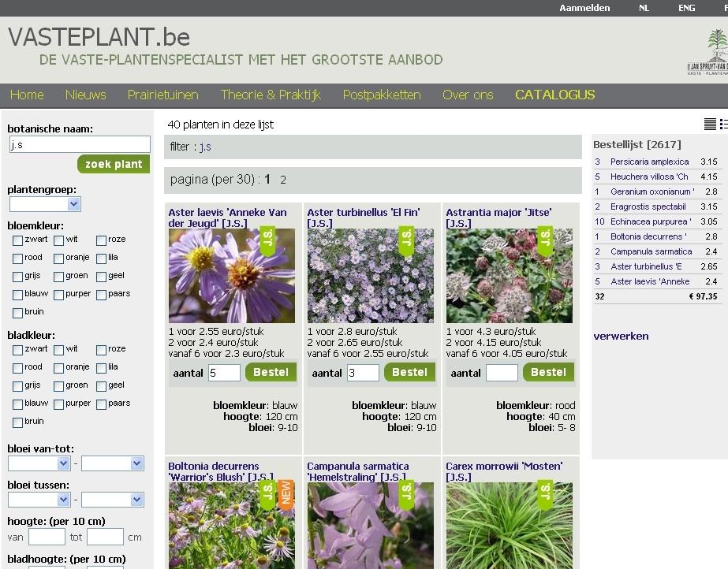Click Bestel for Aster turbinellus
The image size is (728, 569).
[x=409, y=372]
